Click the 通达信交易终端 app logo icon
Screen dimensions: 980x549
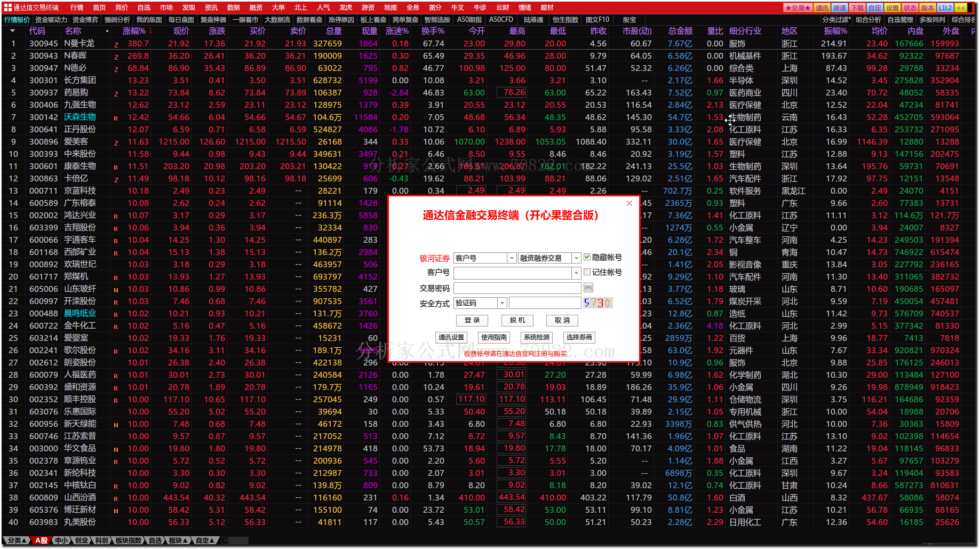point(8,7)
